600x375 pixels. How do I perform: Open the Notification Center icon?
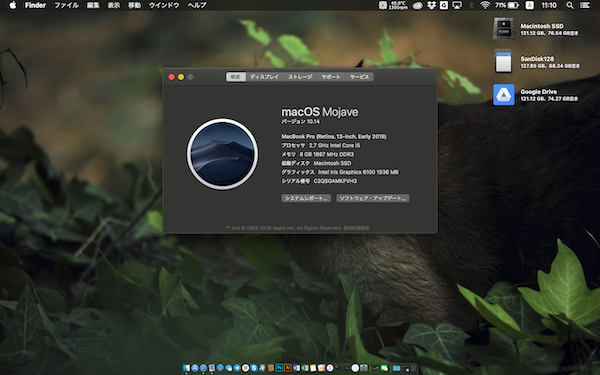click(x=585, y=5)
